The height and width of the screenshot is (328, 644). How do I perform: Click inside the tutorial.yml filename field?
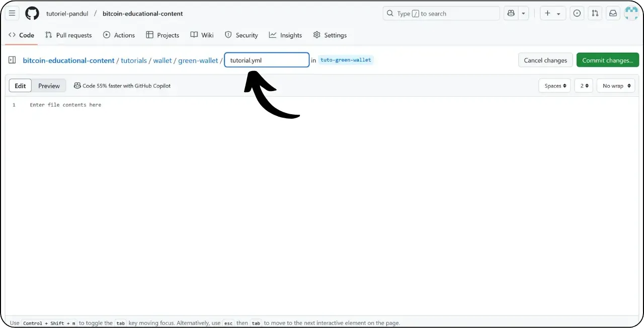[267, 60]
